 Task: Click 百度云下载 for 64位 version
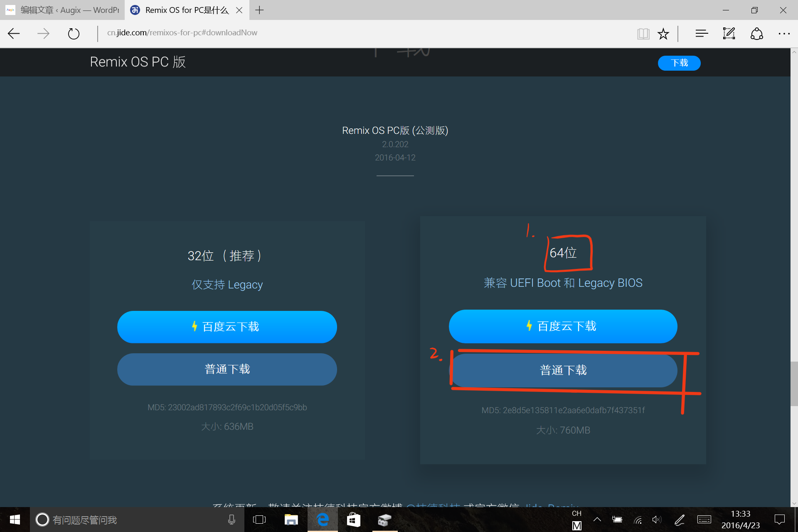tap(563, 326)
